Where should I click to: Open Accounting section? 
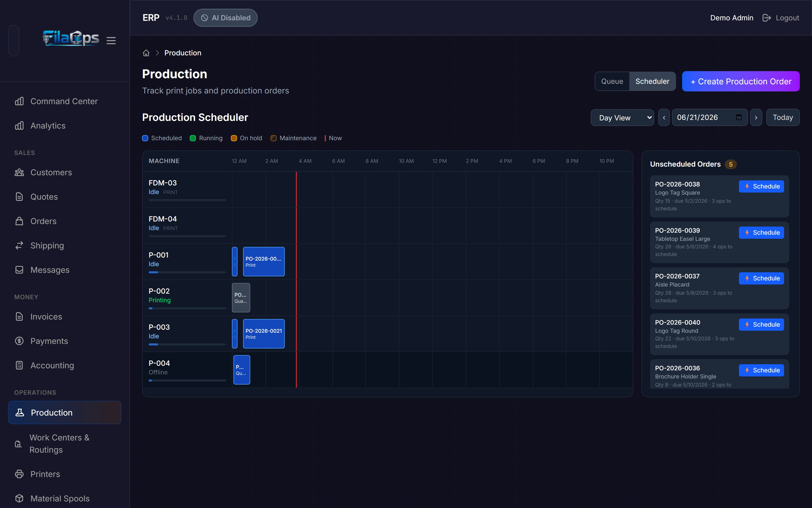point(65,365)
